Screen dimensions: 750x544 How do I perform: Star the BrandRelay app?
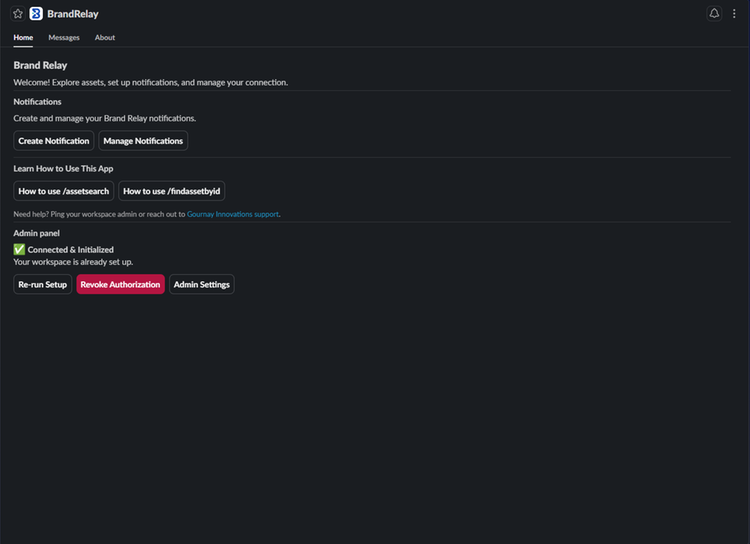18,14
